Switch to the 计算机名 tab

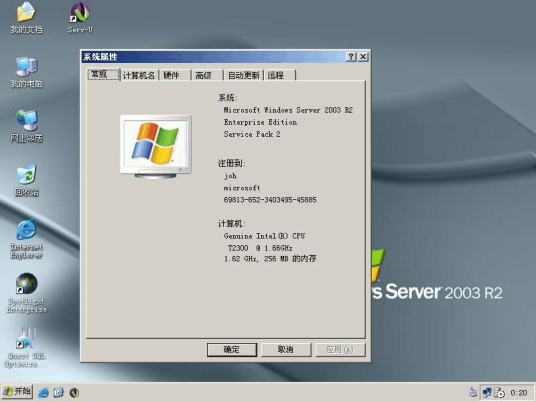(139, 75)
